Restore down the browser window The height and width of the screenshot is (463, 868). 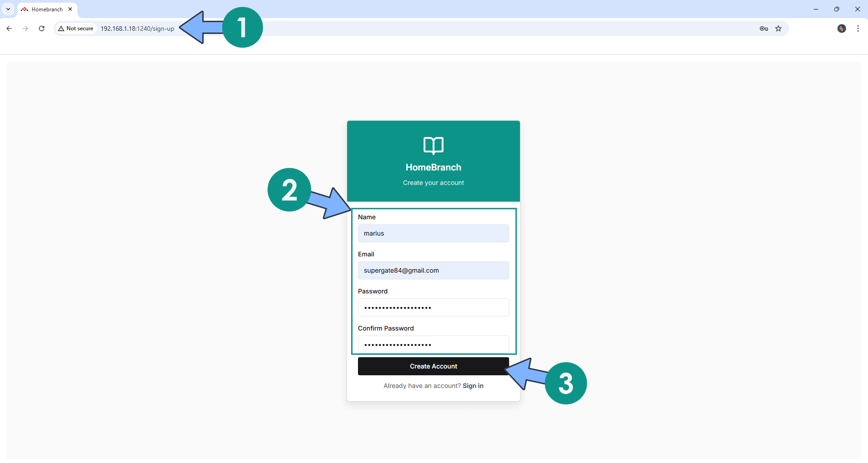(836, 9)
